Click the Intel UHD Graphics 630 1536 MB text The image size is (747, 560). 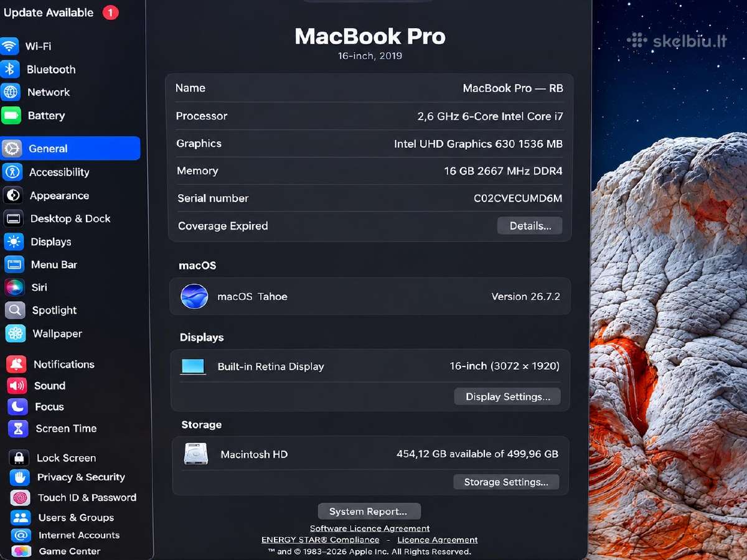coord(478,144)
